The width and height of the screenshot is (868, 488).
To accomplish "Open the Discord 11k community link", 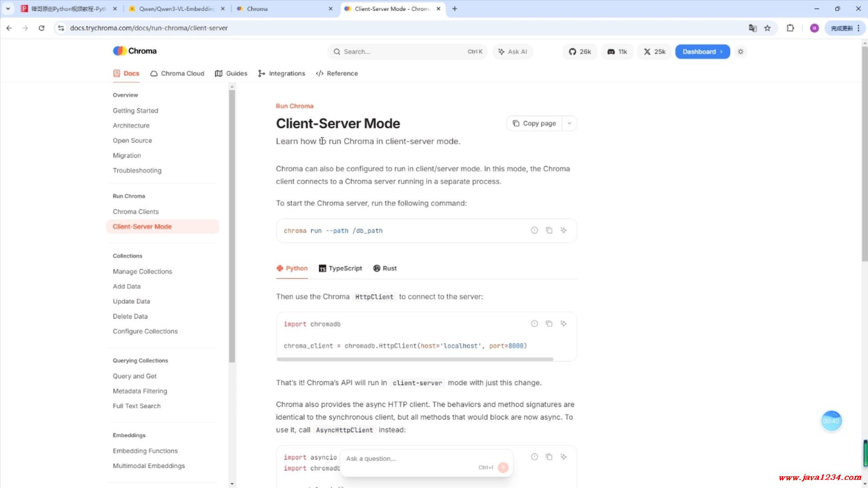I will 617,52.
